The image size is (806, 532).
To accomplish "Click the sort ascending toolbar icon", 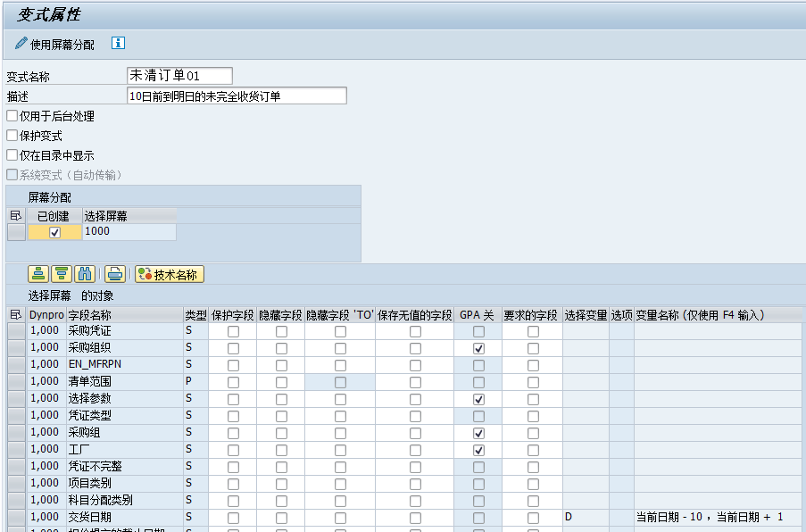I will [x=38, y=274].
